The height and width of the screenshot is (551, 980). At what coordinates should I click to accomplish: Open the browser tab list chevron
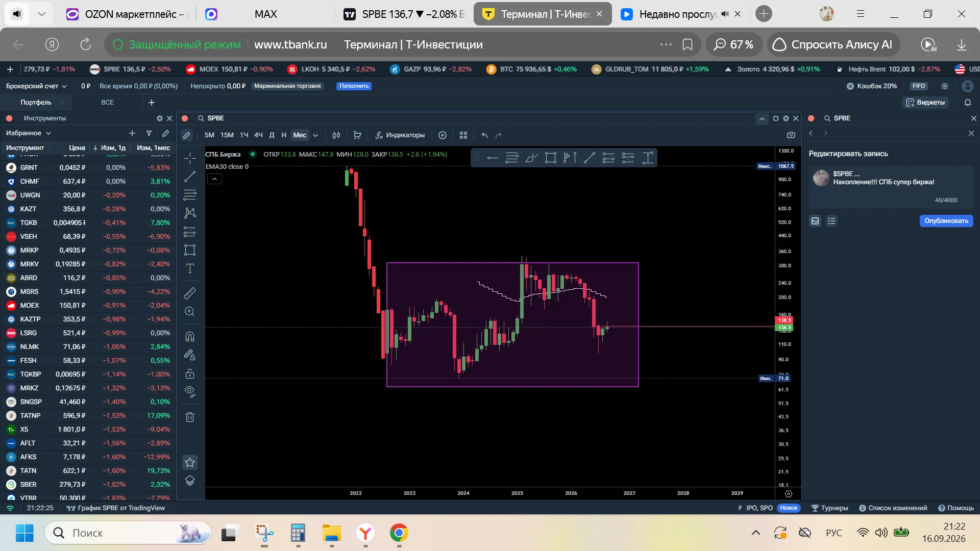(x=42, y=14)
